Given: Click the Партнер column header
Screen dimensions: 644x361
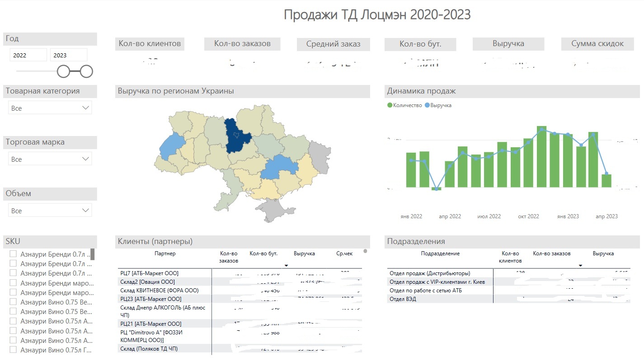Looking at the screenshot, I should [x=165, y=253].
